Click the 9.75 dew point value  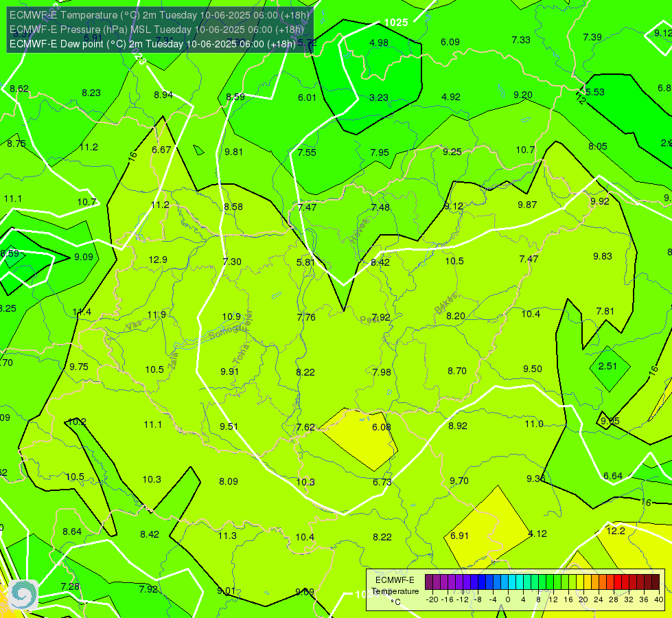(79, 367)
